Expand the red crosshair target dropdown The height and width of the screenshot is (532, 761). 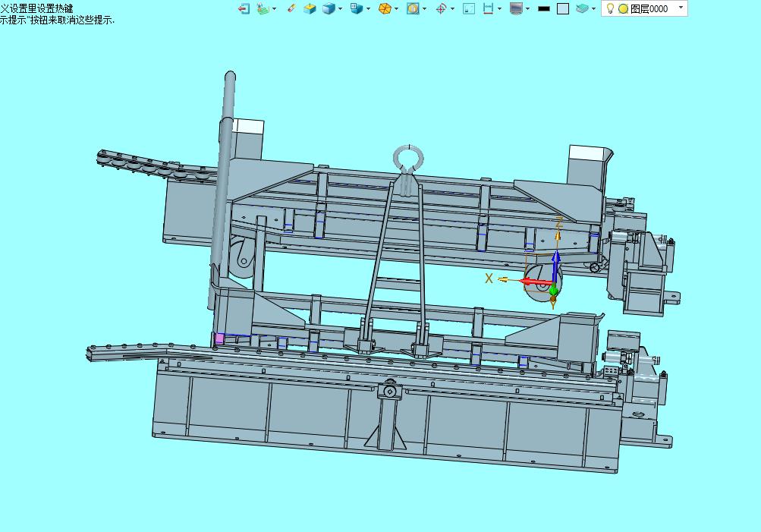[x=453, y=9]
